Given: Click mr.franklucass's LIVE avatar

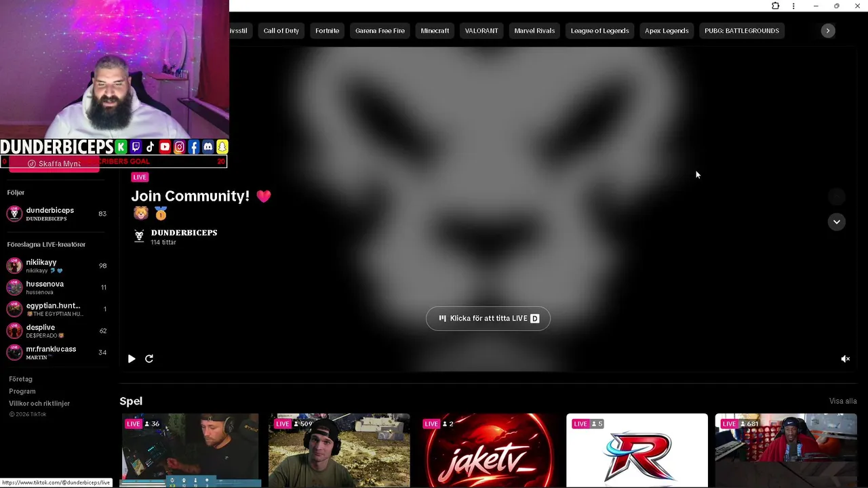Looking at the screenshot, I should (14, 352).
